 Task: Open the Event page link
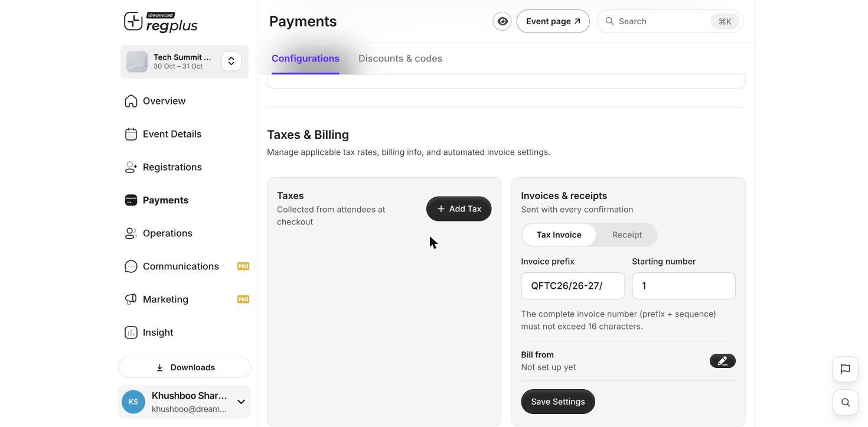553,21
